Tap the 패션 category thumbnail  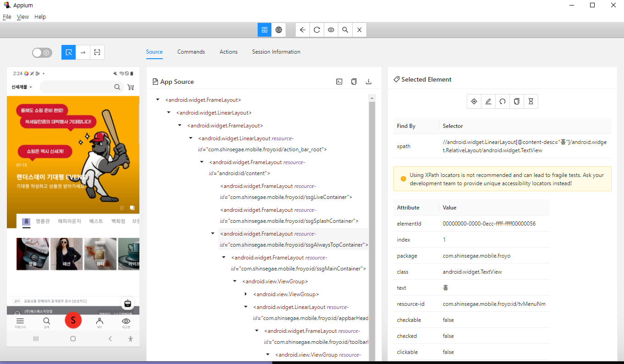coord(66,254)
